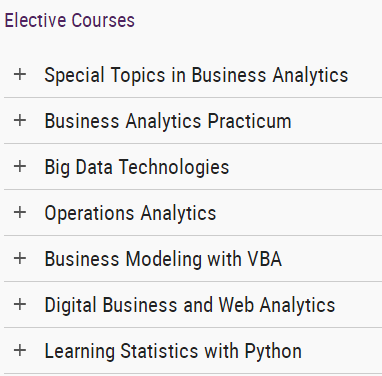
Task: Click blank area of Business Modeling with VBA row
Action: click(332, 259)
